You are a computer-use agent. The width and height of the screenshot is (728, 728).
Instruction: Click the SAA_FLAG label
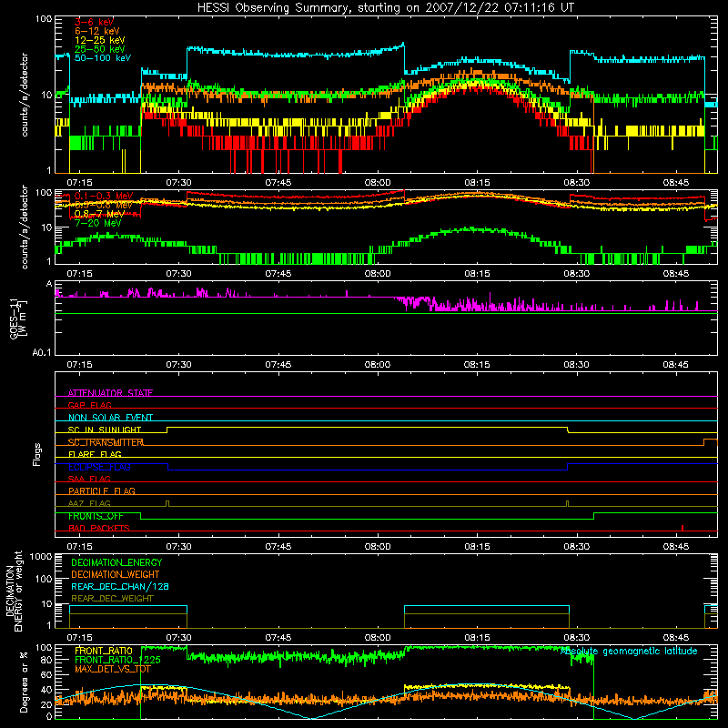[89, 479]
